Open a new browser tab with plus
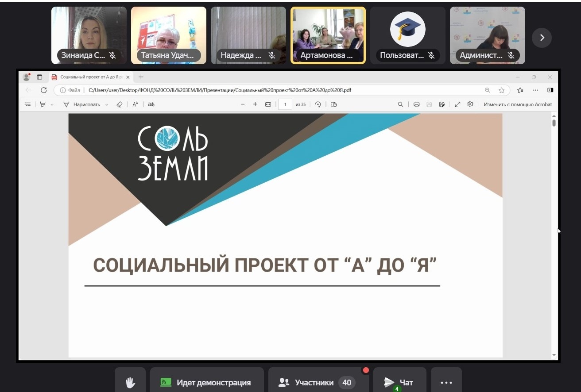This screenshot has height=392, width=581. coord(141,77)
